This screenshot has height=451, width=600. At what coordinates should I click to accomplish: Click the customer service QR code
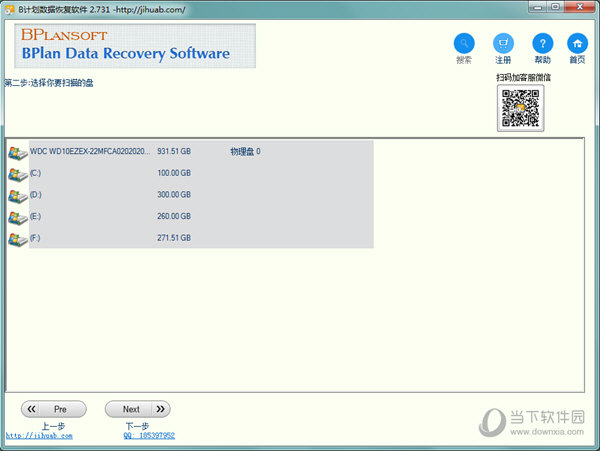[x=520, y=108]
